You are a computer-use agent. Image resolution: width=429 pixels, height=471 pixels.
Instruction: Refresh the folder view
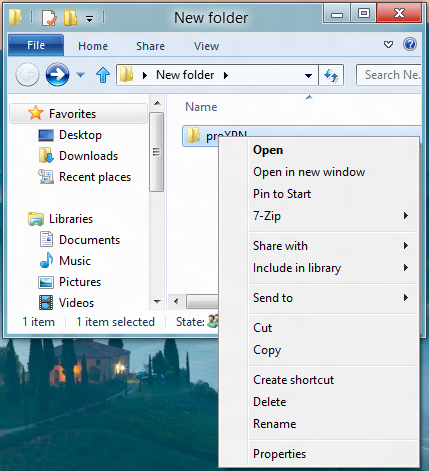point(331,75)
